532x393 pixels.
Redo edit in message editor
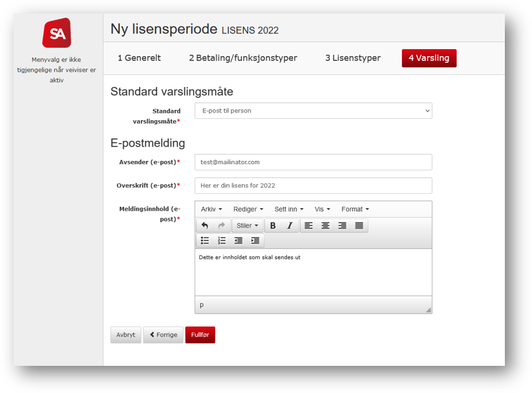[x=222, y=226]
